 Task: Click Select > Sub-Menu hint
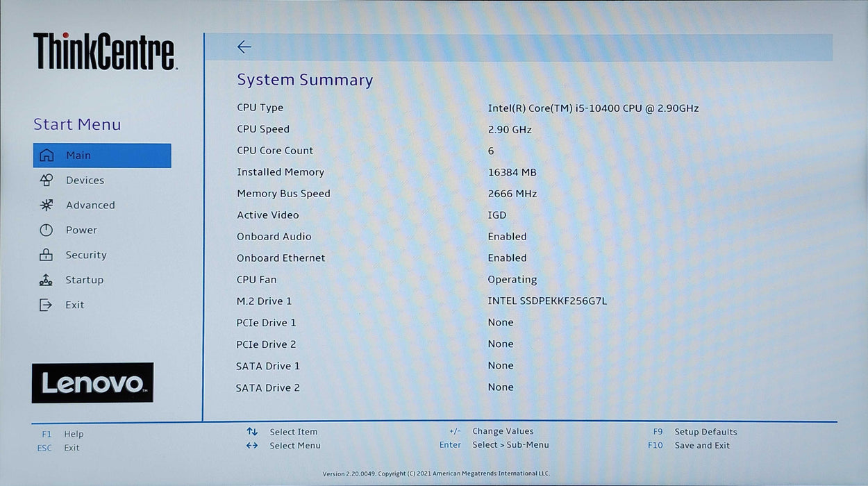click(x=494, y=445)
